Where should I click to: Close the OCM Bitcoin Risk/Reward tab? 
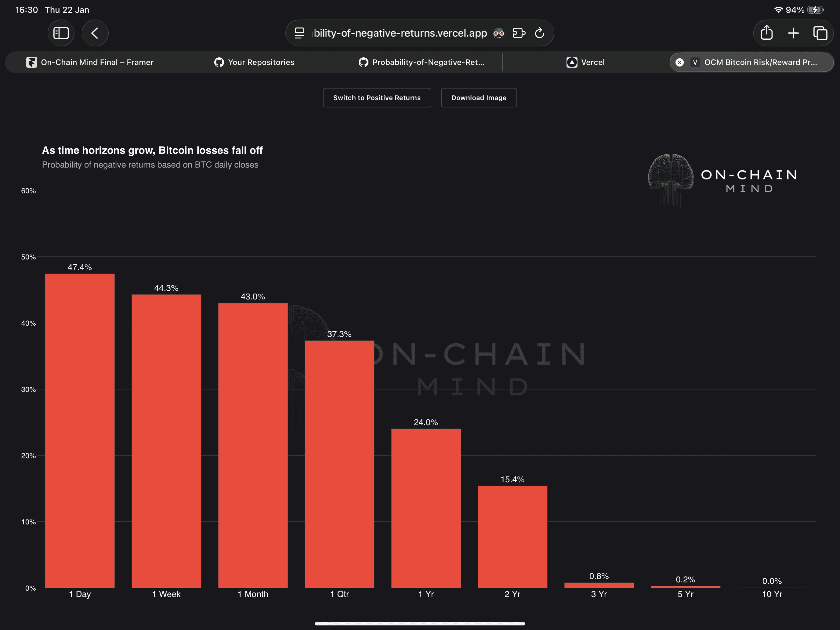(x=679, y=62)
